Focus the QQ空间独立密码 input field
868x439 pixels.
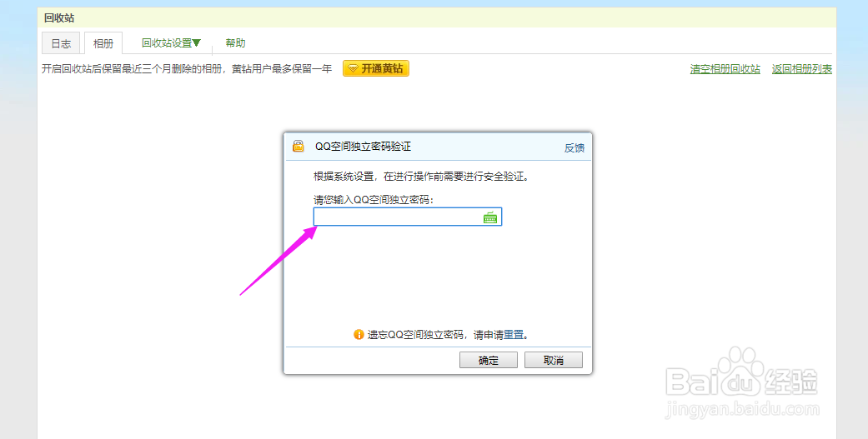click(x=408, y=217)
